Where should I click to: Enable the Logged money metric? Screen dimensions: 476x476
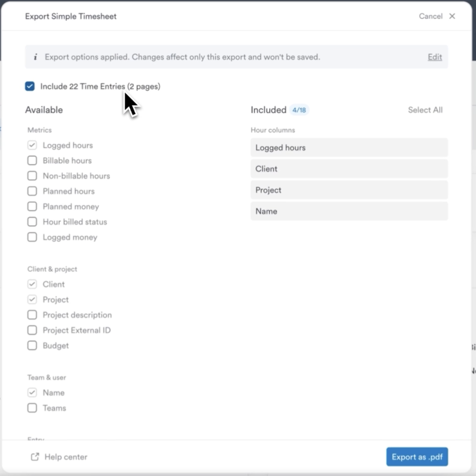point(32,237)
